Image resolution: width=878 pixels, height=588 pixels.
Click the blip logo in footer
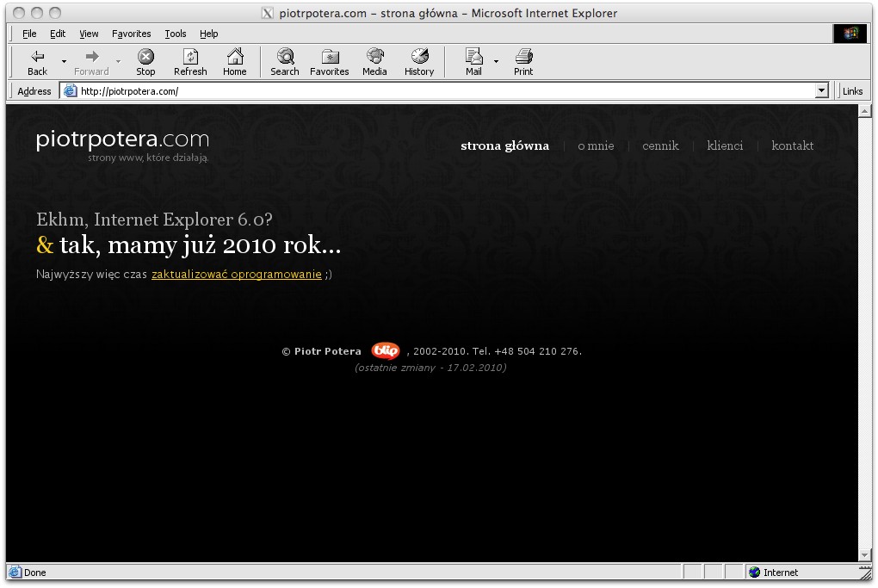[386, 350]
